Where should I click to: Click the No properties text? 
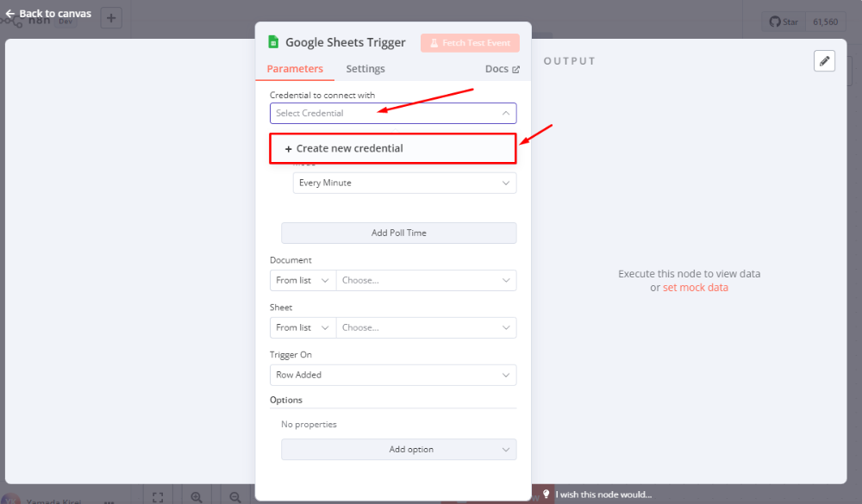(x=309, y=424)
